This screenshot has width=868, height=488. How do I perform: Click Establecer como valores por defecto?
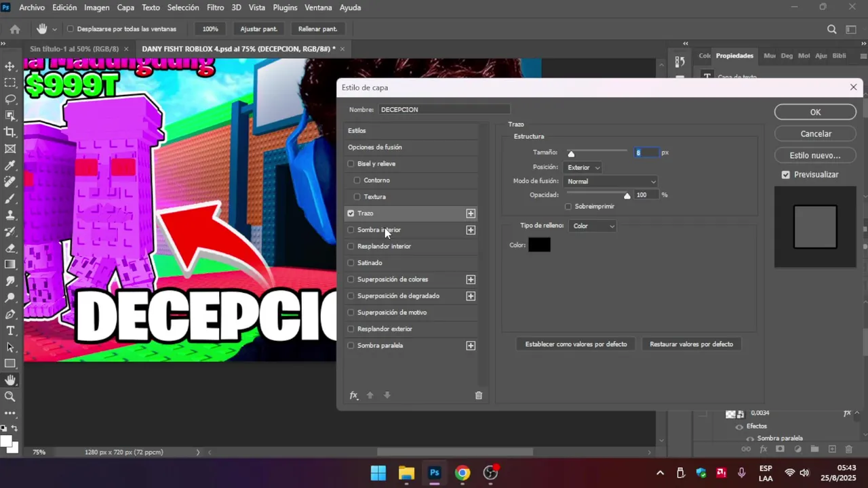tap(576, 344)
